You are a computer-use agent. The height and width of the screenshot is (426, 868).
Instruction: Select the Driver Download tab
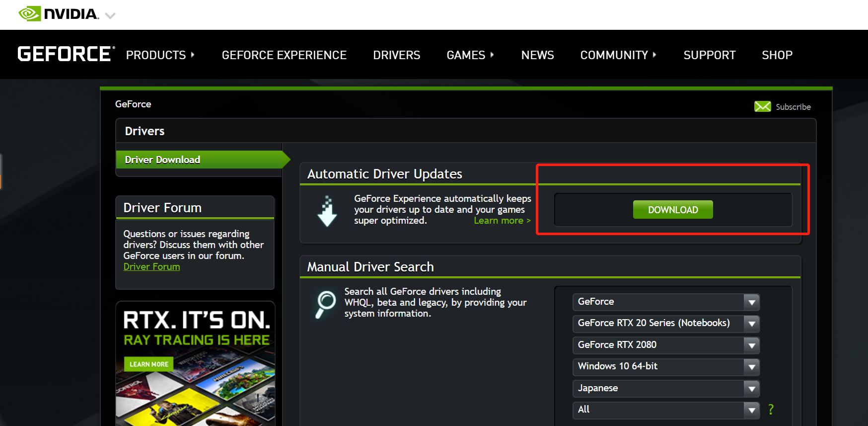coord(203,160)
